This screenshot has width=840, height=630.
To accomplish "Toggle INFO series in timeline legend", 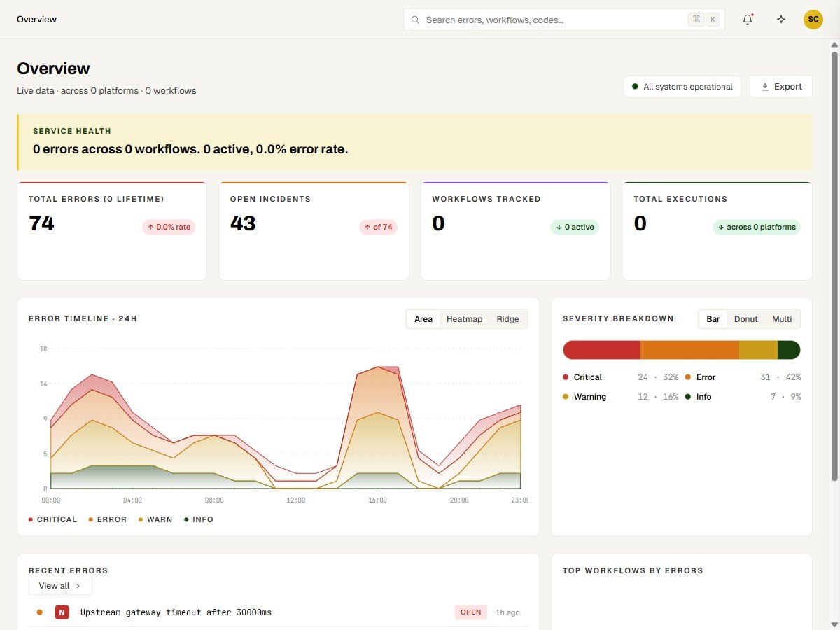I will (x=199, y=520).
